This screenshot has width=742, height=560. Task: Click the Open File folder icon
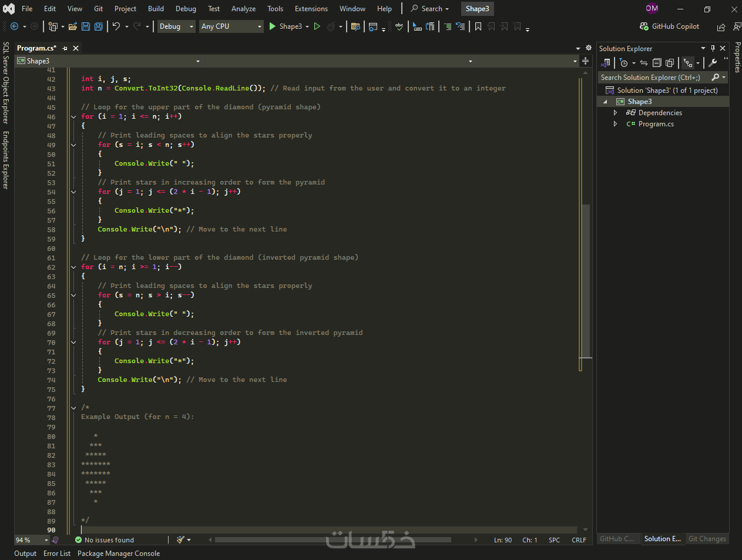point(73,26)
